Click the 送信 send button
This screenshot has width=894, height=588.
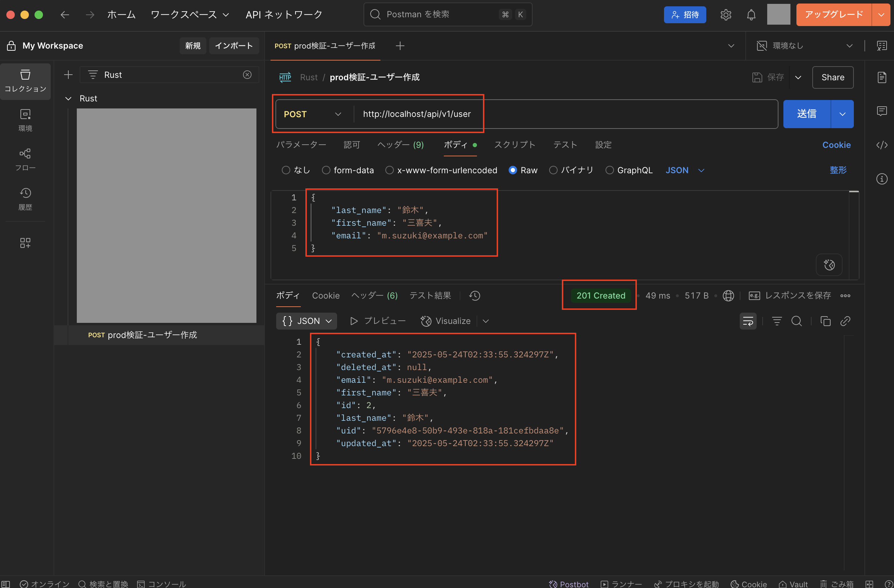tap(807, 114)
